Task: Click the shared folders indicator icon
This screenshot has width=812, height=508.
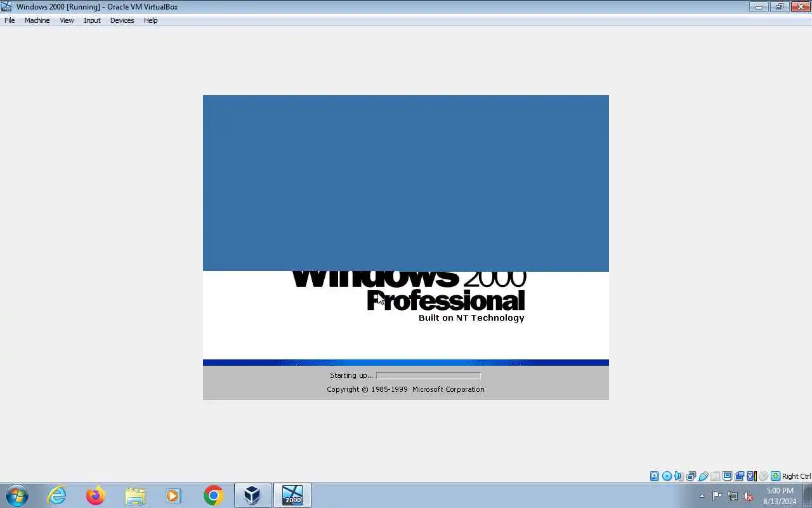Action: 715,476
